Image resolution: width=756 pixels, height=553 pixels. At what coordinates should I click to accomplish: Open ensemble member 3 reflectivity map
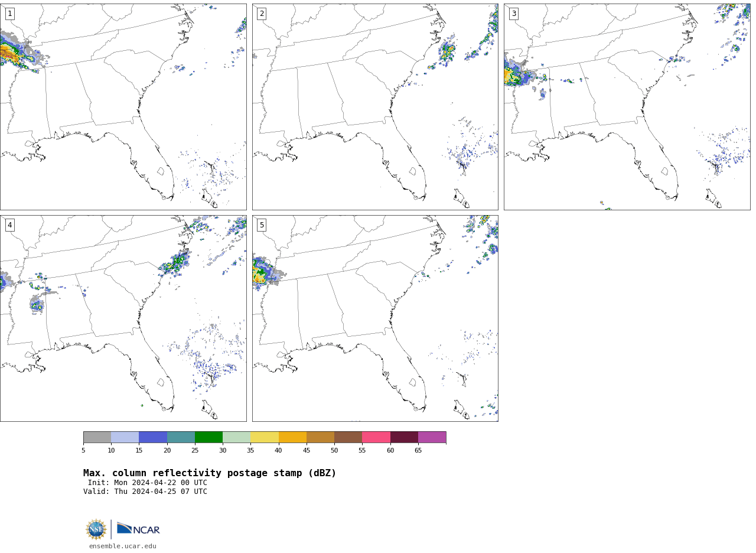pyautogui.click(x=627, y=107)
